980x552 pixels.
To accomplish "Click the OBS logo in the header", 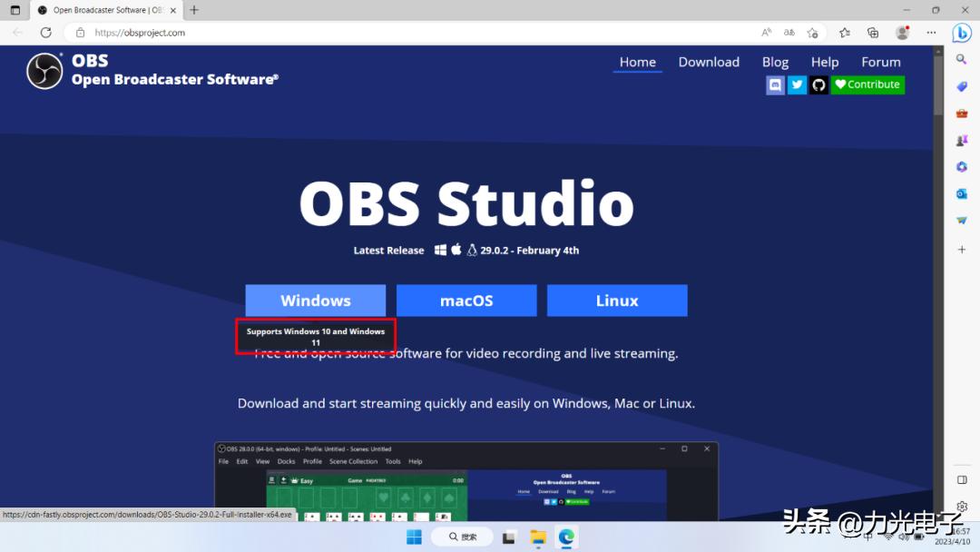I will tap(44, 70).
